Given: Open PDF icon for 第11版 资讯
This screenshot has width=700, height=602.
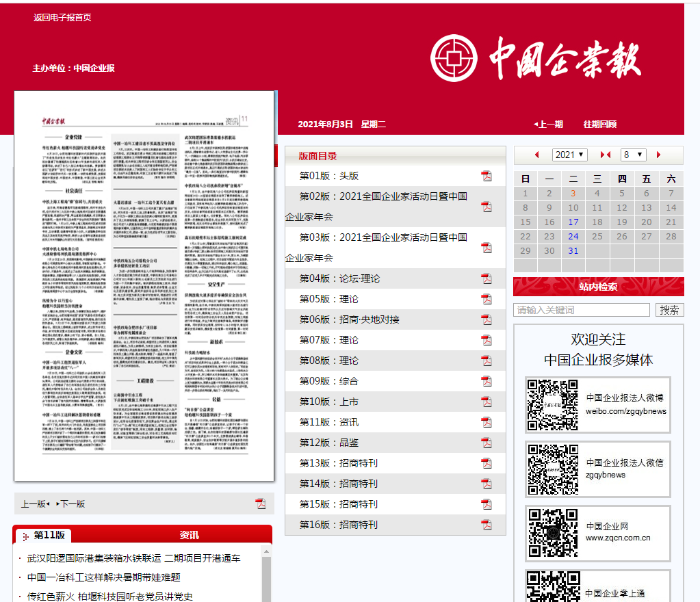Looking at the screenshot, I should tap(486, 422).
